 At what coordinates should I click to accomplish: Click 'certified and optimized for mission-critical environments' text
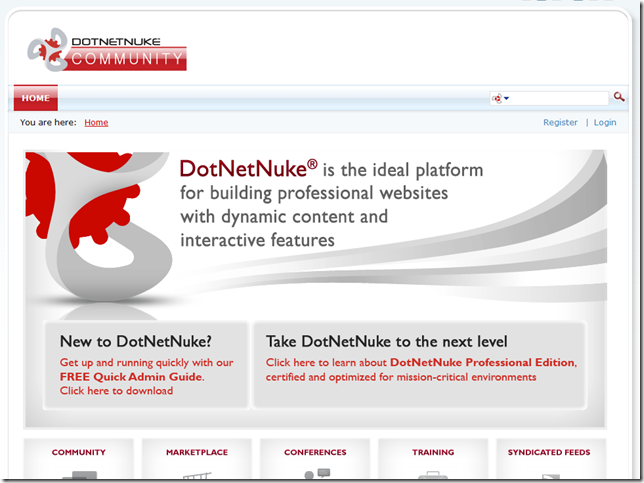click(x=401, y=377)
